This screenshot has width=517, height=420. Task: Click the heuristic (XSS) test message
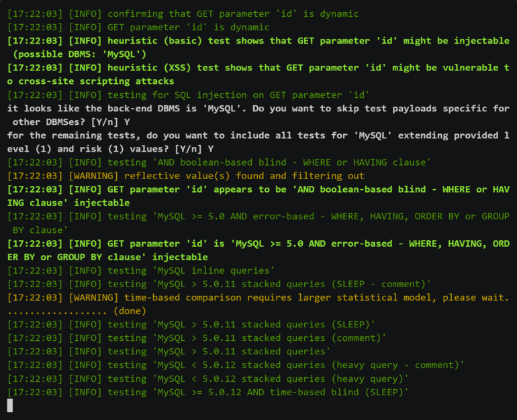(258, 74)
